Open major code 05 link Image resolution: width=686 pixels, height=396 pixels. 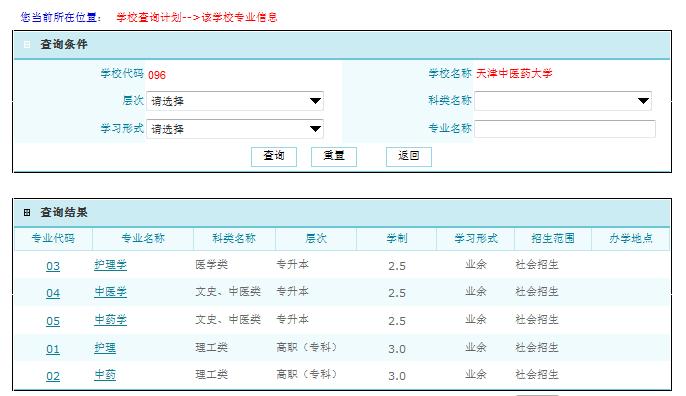point(53,321)
